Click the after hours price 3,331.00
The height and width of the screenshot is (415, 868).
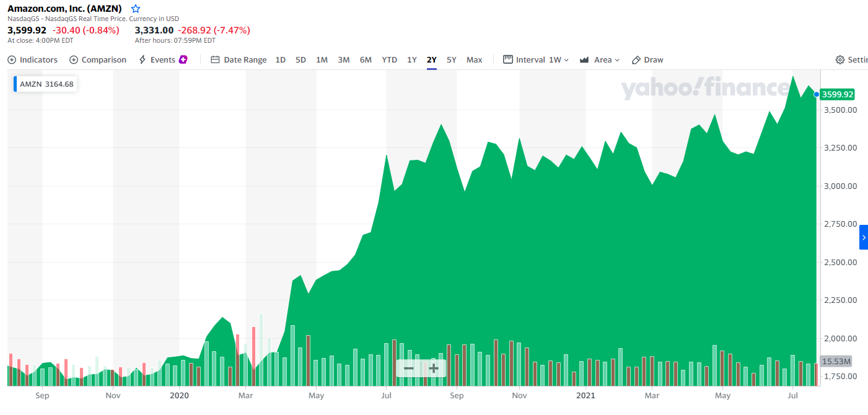click(x=154, y=30)
